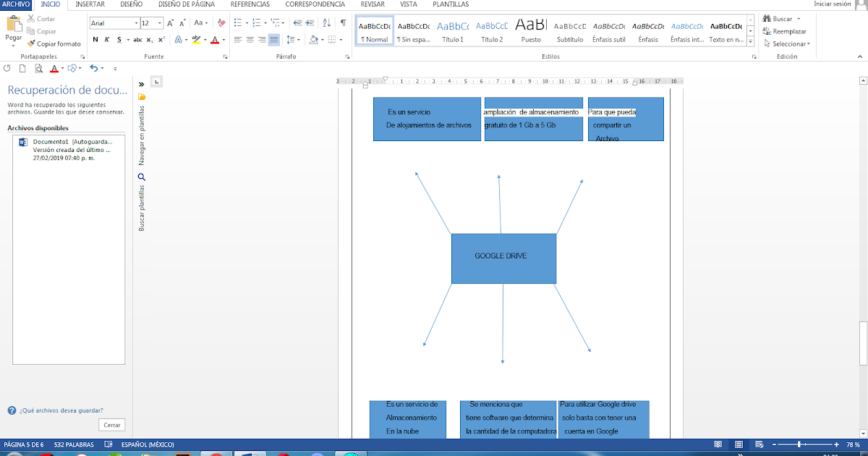Viewport: 868px width, 456px height.
Task: Click the Ordenar (sort) icon in Párrafo
Action: 325,23
